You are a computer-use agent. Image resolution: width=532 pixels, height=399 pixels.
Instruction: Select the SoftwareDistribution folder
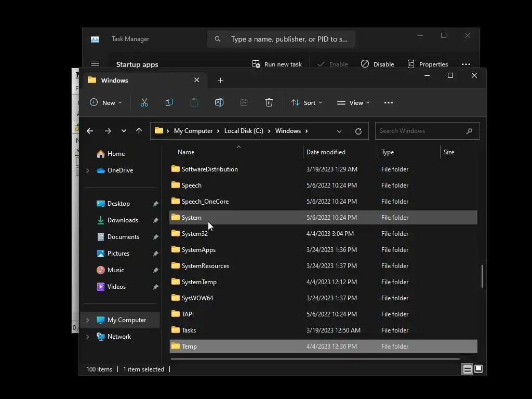(323, 169)
